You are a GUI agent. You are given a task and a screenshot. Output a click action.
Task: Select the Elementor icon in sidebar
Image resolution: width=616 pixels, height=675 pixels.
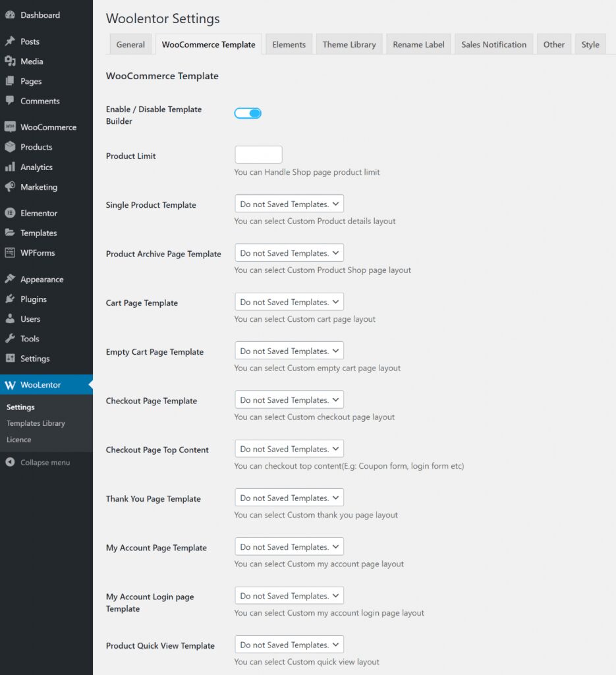pos(11,213)
